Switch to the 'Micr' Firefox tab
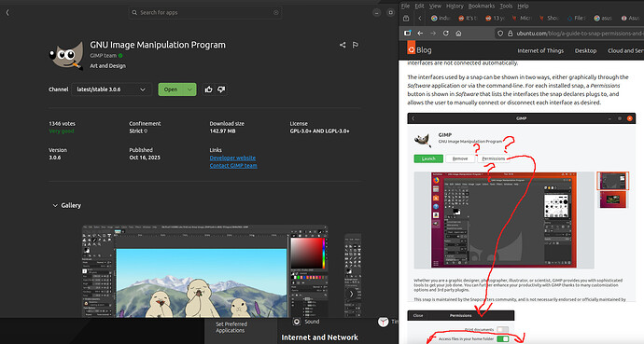Screen dimensions: 644x344 (x=522, y=18)
